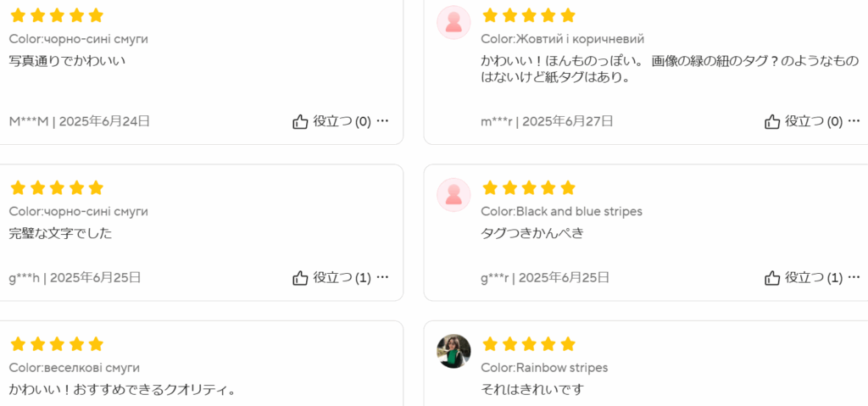Select review text 完璧な文字でした

coord(60,233)
